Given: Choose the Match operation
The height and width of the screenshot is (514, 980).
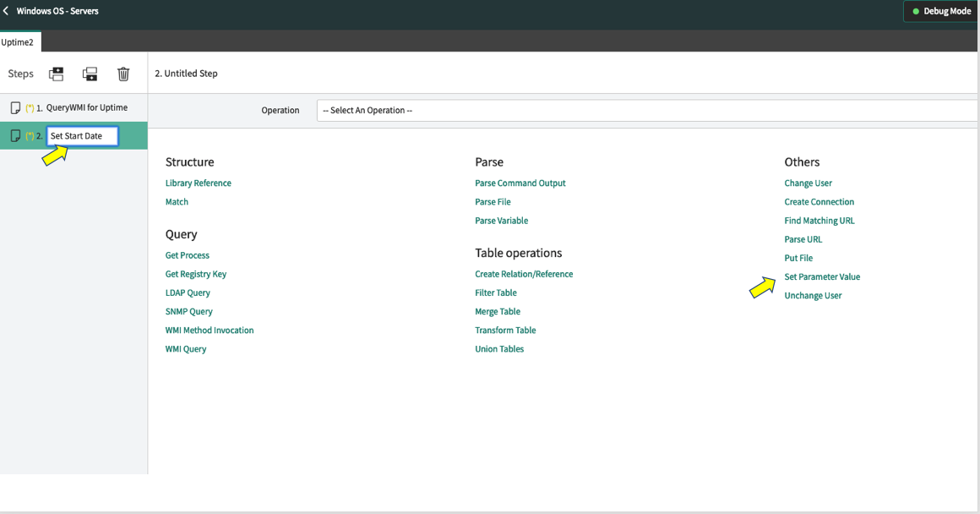Looking at the screenshot, I should click(177, 202).
